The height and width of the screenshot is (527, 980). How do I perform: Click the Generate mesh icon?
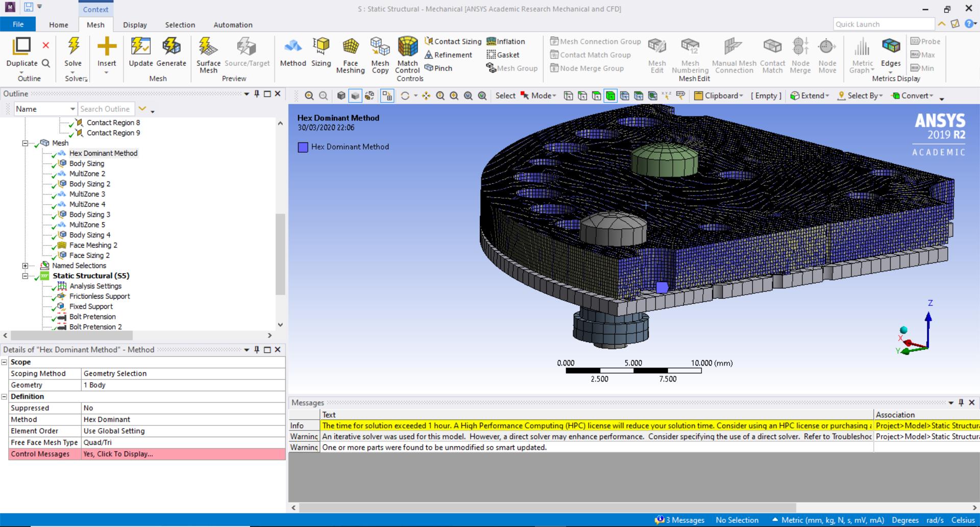point(171,46)
